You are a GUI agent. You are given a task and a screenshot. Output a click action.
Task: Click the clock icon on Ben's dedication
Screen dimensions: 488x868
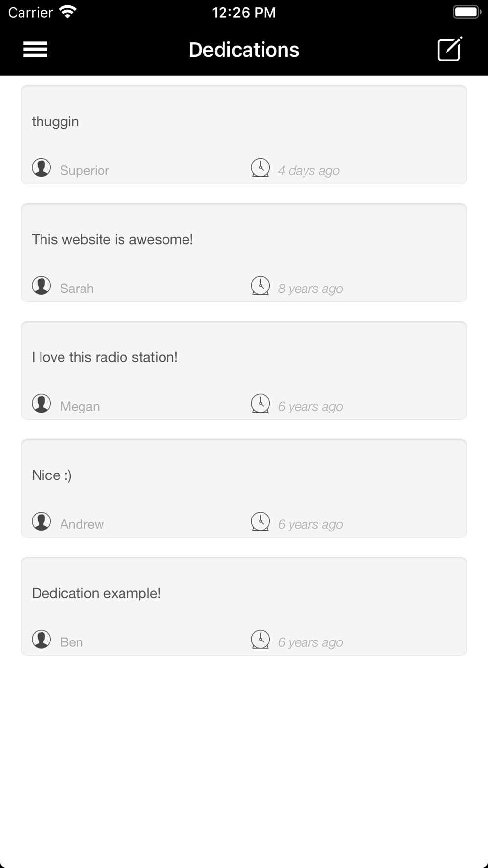click(261, 640)
